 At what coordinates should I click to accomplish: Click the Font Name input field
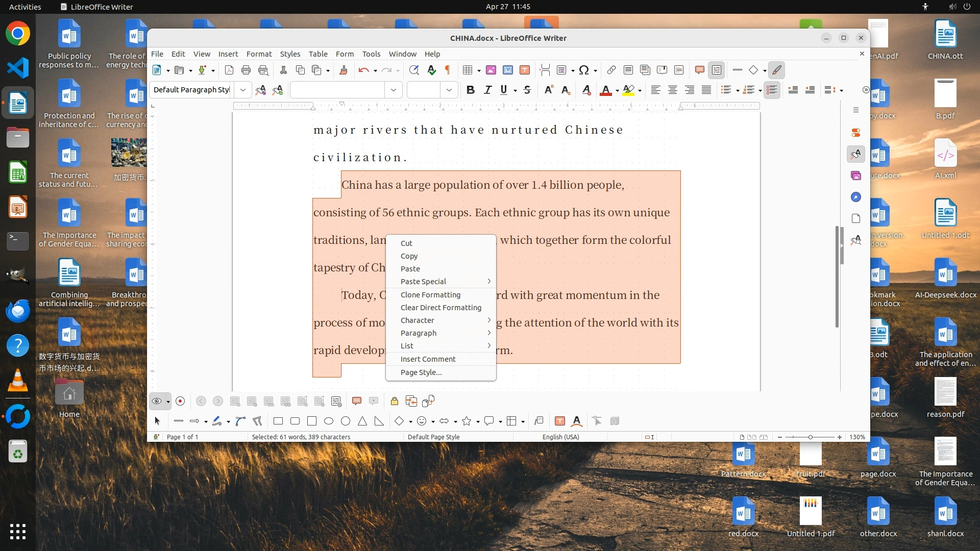[337, 90]
